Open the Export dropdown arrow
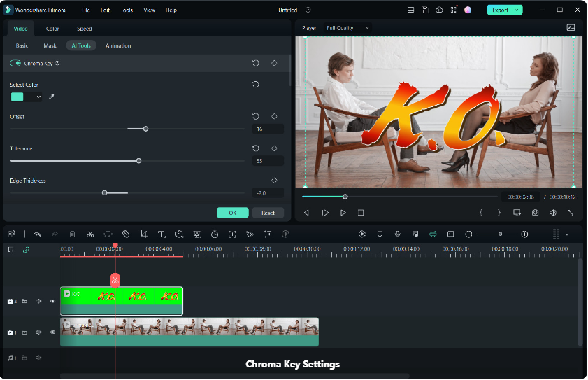The image size is (588, 380). pos(517,10)
